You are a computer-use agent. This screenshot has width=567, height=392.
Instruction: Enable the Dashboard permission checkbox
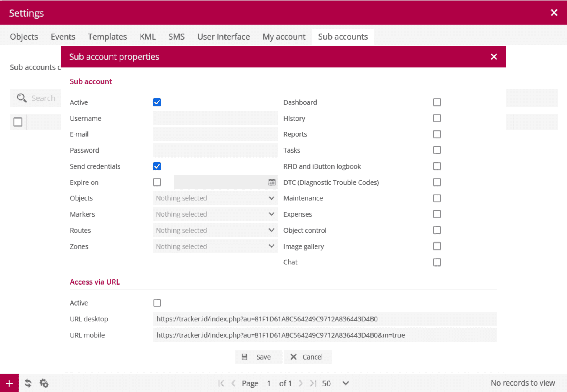(437, 102)
